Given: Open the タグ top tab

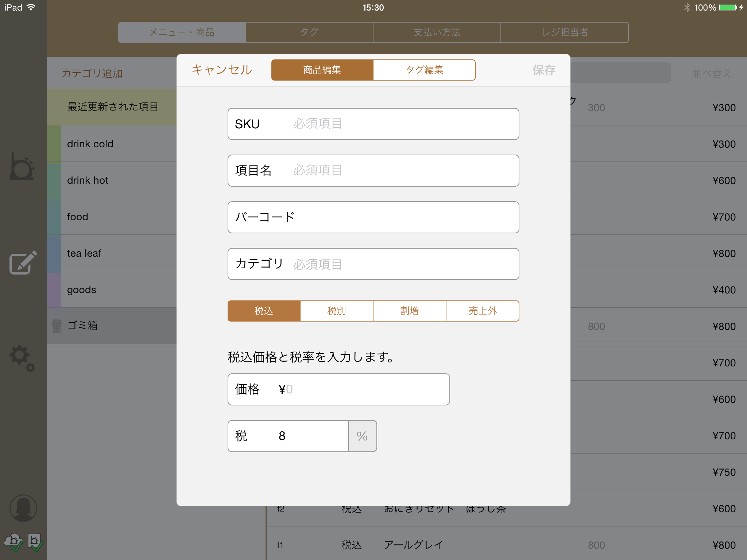Looking at the screenshot, I should click(309, 32).
